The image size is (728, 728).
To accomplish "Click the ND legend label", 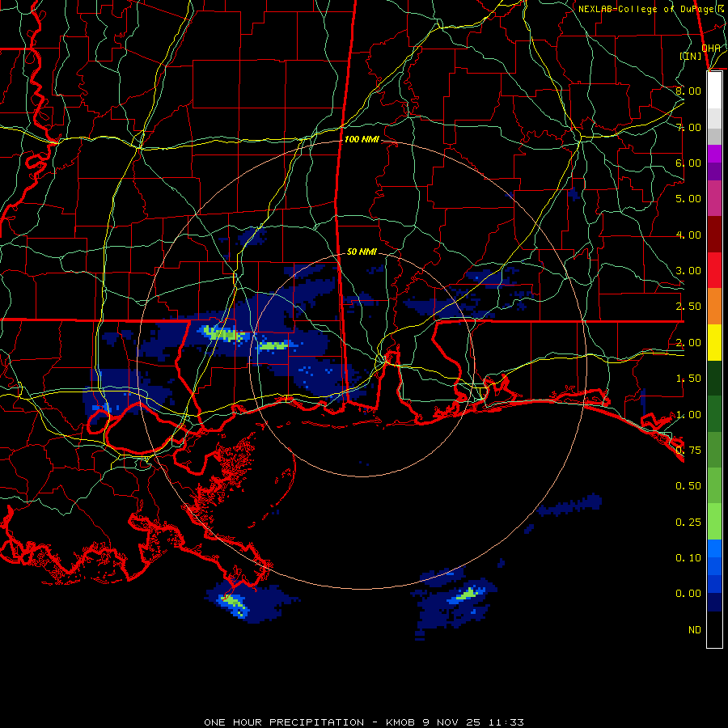I will click(695, 630).
